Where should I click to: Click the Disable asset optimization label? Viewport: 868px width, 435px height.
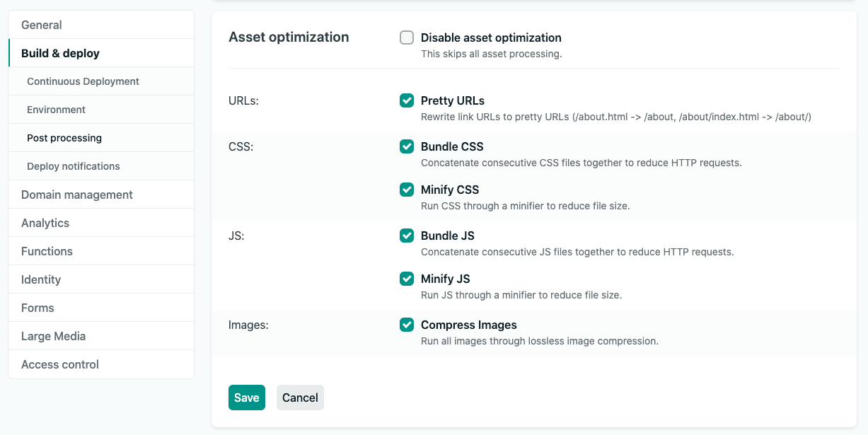click(x=491, y=37)
